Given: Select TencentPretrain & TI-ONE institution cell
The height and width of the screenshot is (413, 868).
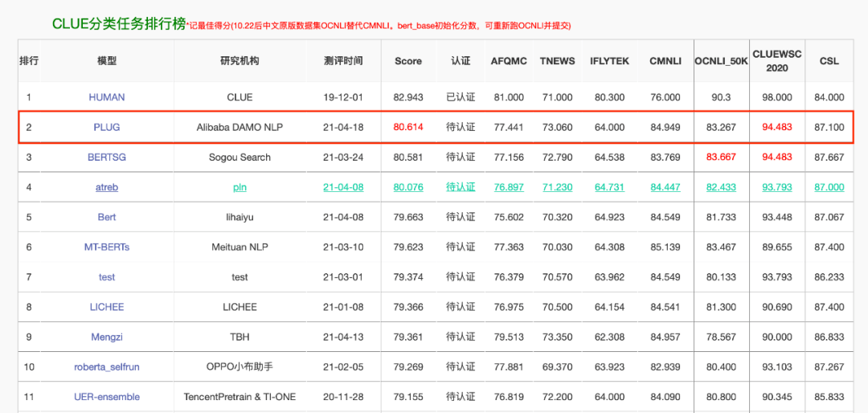Looking at the screenshot, I should 240,396.
